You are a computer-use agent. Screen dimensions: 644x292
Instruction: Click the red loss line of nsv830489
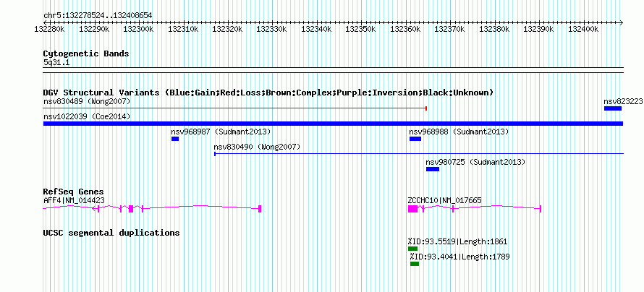pyautogui.click(x=235, y=108)
